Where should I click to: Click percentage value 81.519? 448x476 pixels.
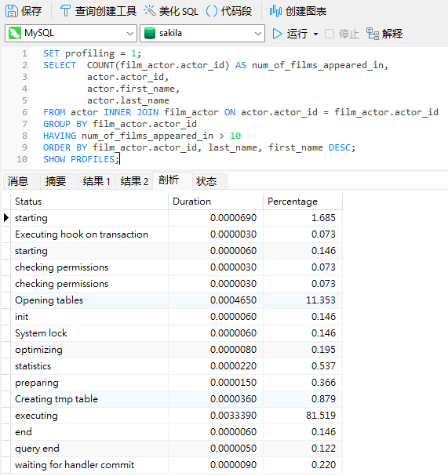click(x=321, y=416)
